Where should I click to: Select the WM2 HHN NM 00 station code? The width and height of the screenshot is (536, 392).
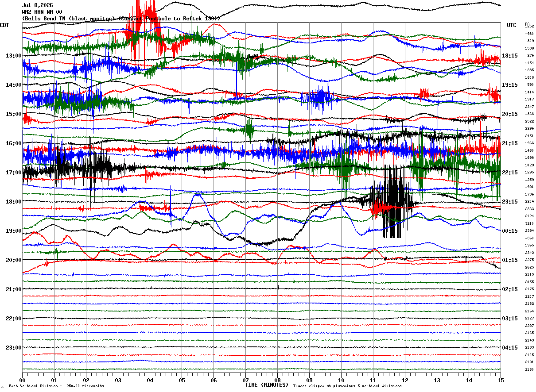tap(42, 12)
